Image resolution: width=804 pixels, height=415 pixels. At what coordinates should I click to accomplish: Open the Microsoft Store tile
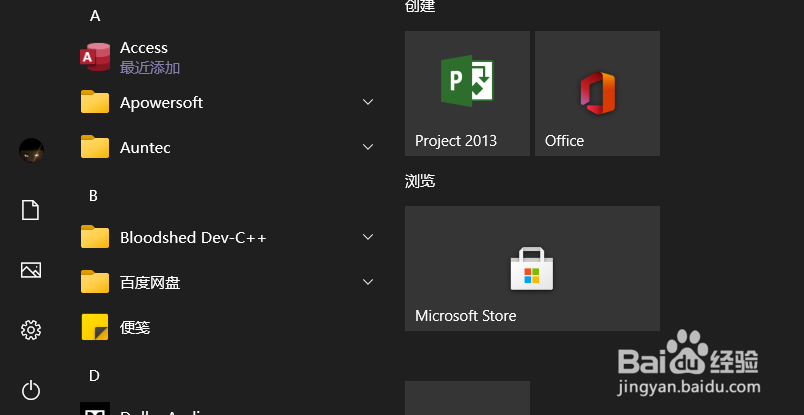tap(532, 268)
